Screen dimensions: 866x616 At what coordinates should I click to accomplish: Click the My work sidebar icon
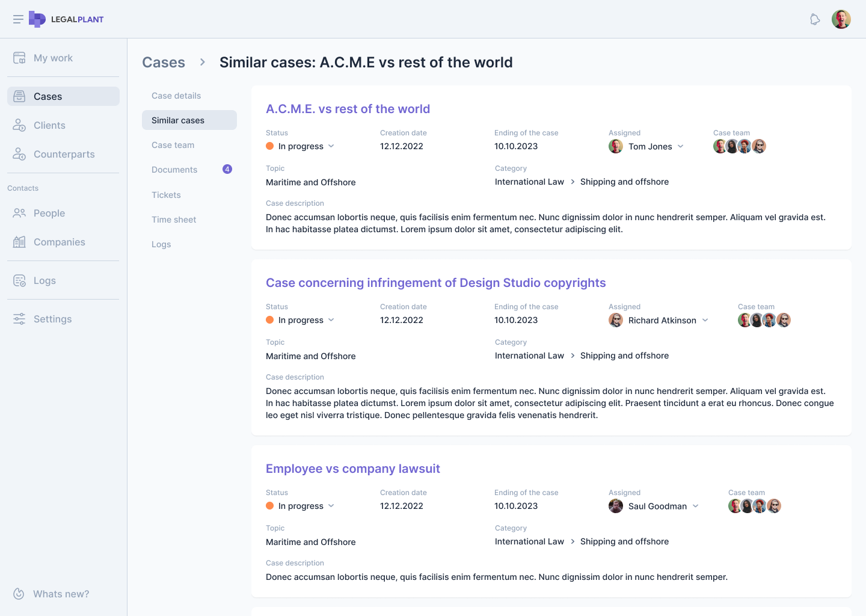click(19, 58)
